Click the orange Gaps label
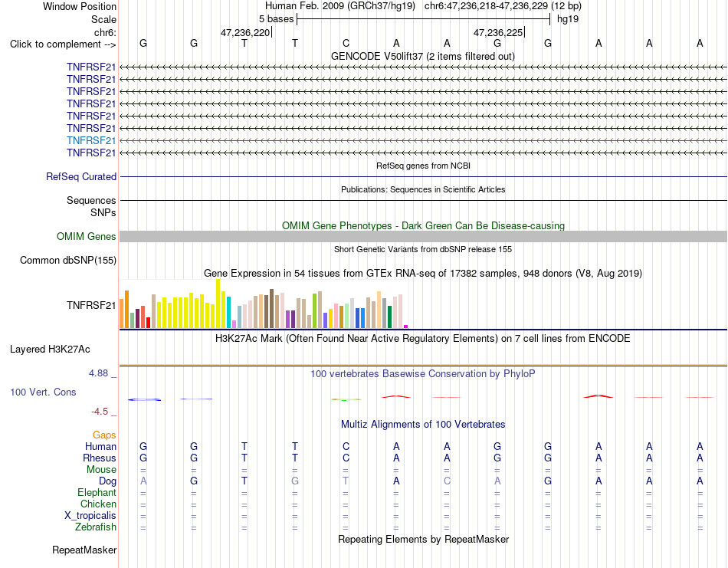 104,435
